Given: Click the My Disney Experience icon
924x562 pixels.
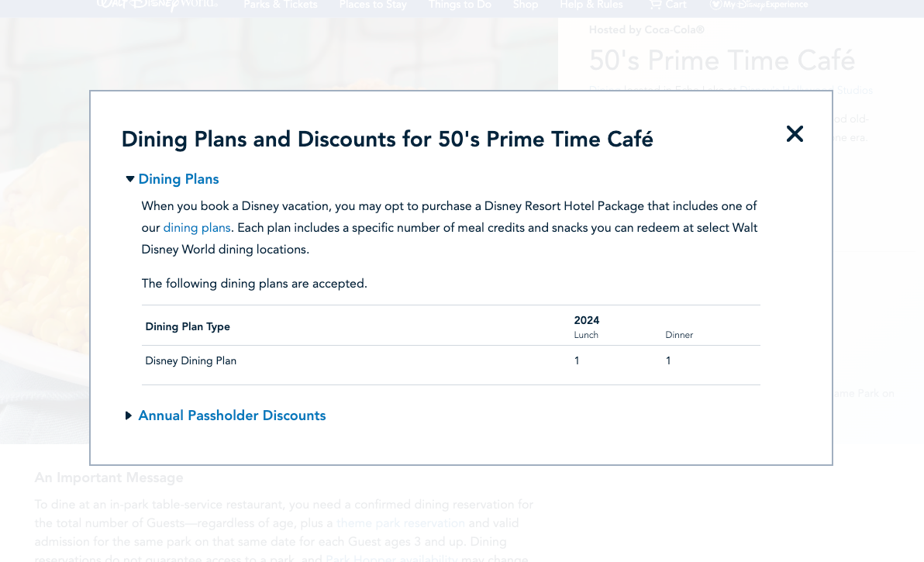Looking at the screenshot, I should coord(716,5).
